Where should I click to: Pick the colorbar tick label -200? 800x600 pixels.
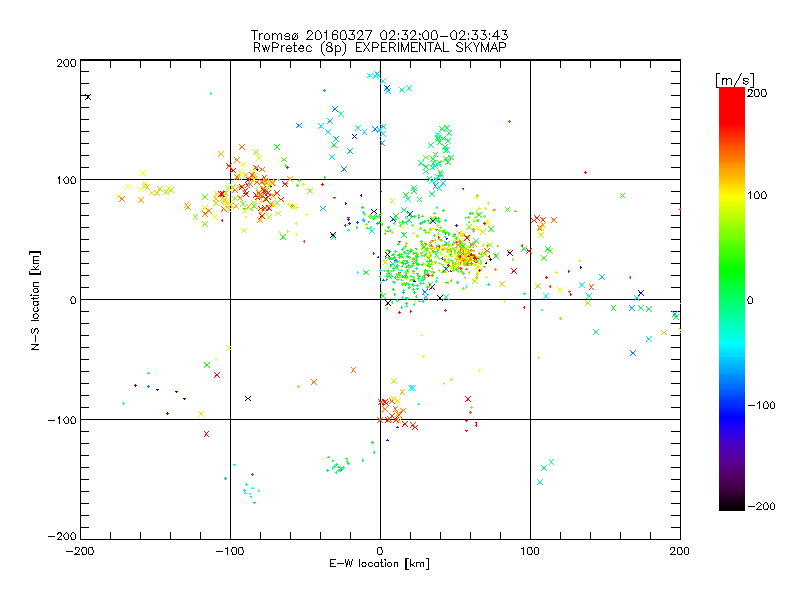pyautogui.click(x=761, y=506)
